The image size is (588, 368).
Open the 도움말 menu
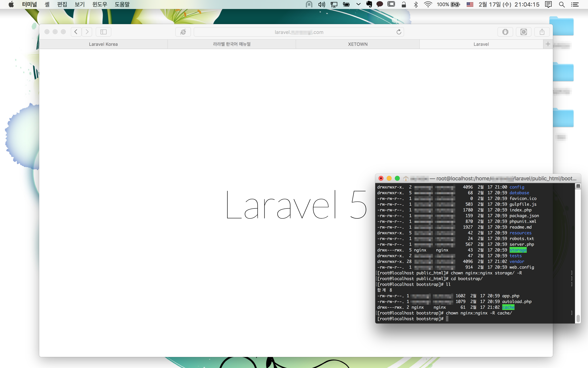coord(122,4)
